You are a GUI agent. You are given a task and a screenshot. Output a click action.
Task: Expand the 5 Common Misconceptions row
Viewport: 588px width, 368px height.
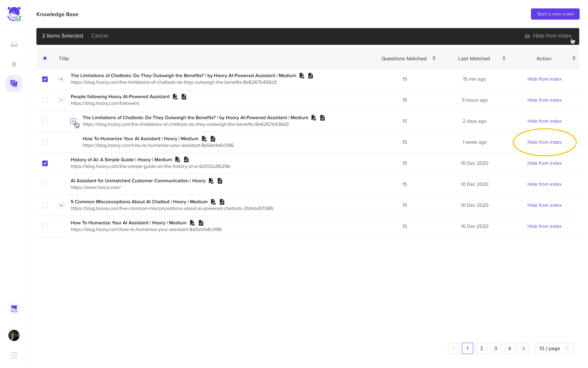[x=61, y=205]
